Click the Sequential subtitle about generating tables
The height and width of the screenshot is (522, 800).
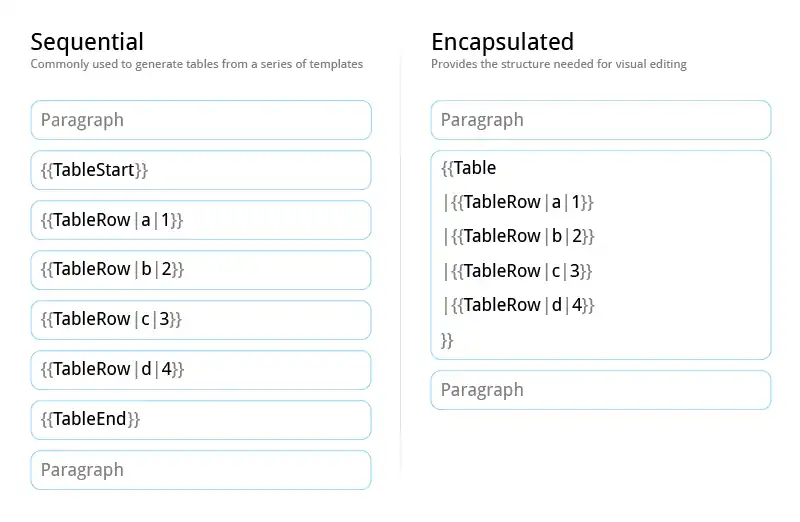point(196,64)
